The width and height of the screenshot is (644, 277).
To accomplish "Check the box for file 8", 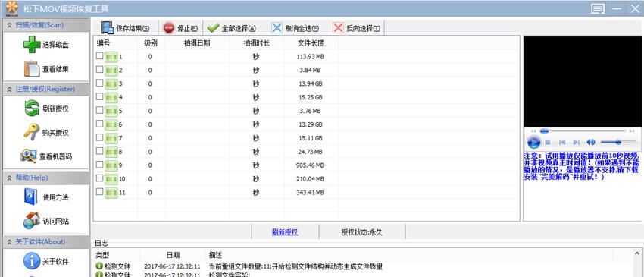I will [x=99, y=151].
